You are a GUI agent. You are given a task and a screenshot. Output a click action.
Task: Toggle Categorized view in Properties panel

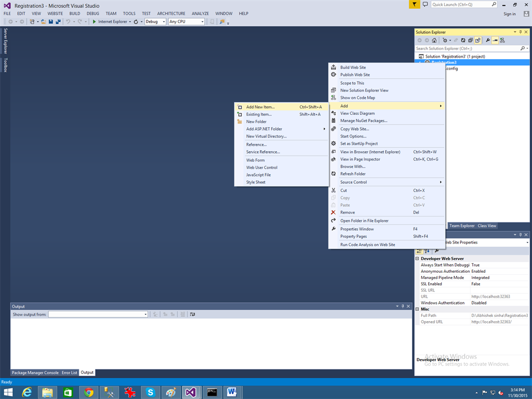[x=419, y=251]
